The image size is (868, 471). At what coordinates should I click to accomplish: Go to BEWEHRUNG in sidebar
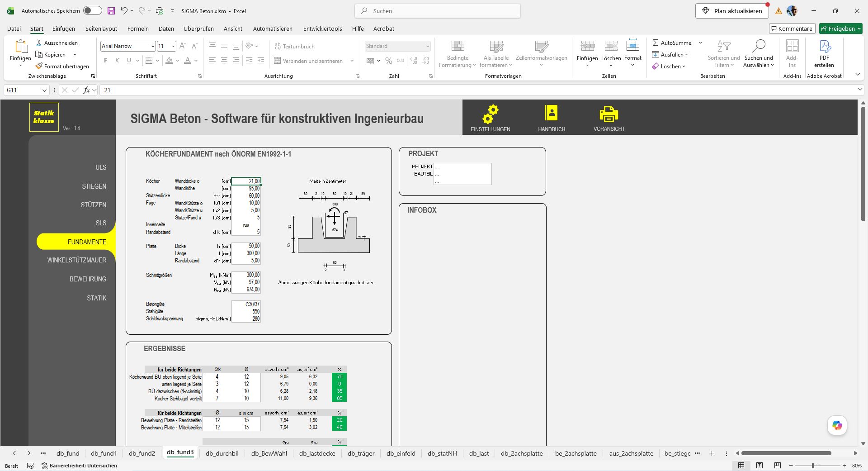click(88, 279)
